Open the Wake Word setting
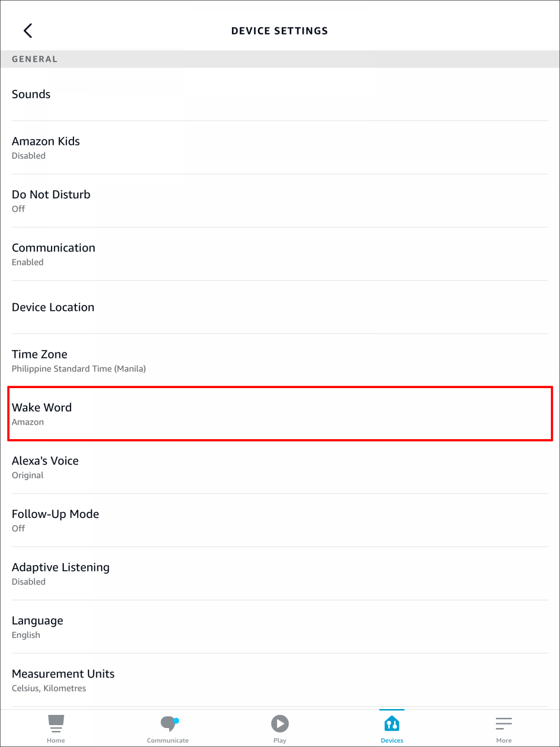Screen dimensions: 560x747 280,414
